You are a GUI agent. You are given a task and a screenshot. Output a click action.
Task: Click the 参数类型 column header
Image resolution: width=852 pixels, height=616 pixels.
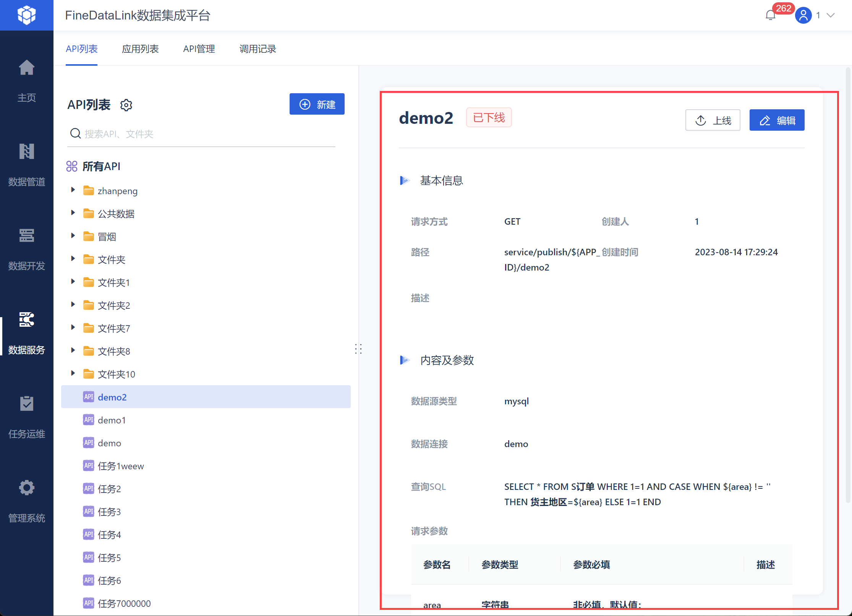500,564
